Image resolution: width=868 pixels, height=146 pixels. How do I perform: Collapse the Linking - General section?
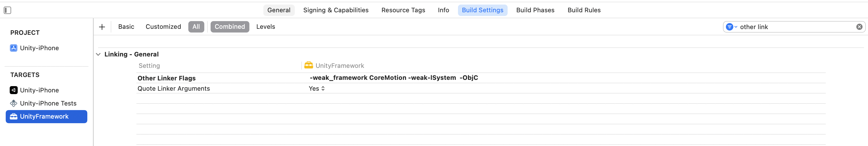[x=98, y=54]
